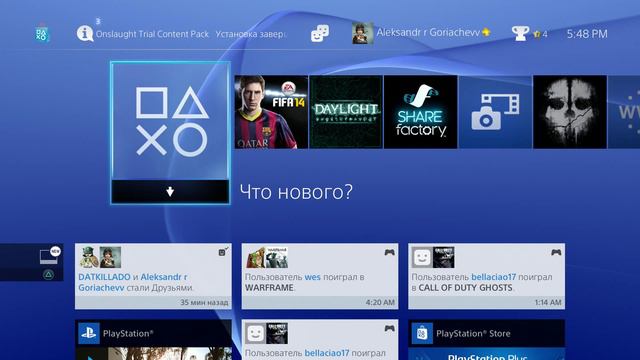Open the DATKILLADO friends activity card
This screenshot has height=360, width=640.
point(153,276)
